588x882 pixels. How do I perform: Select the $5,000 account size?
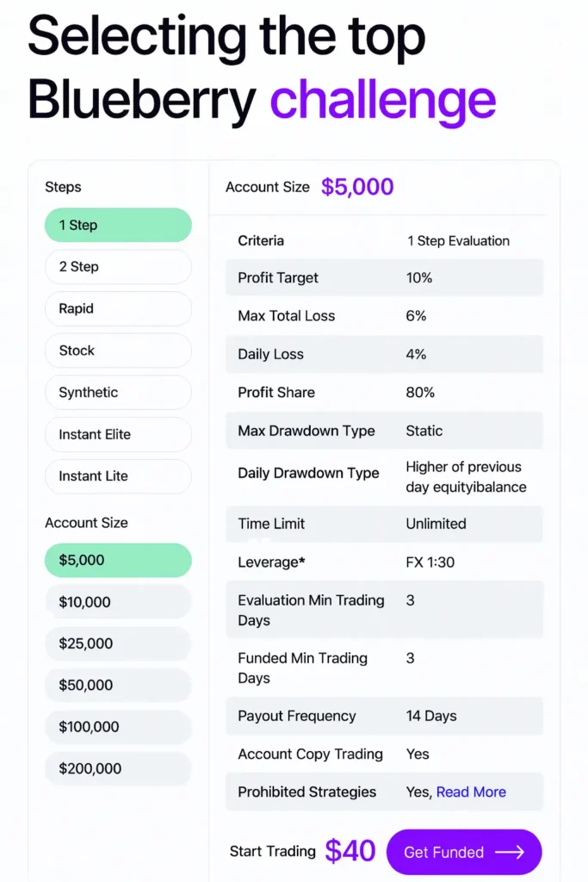118,560
